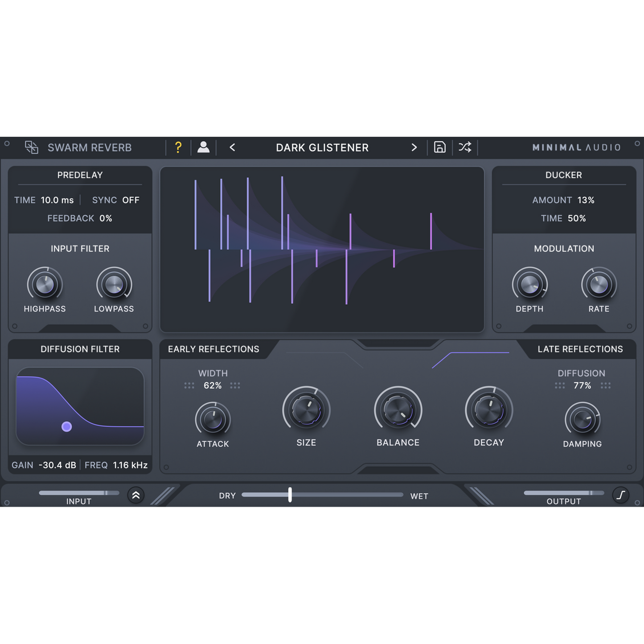This screenshot has width=644, height=644.
Task: Load the previous preset with the left arrow
Action: 232,147
